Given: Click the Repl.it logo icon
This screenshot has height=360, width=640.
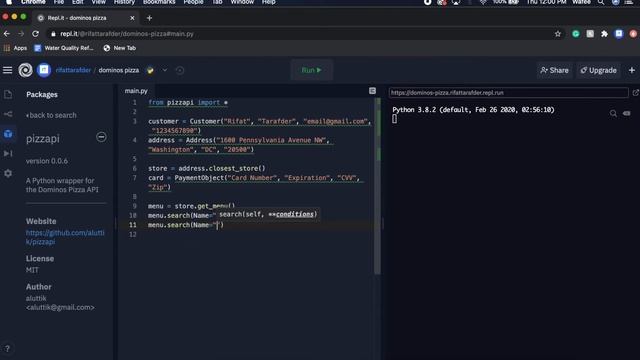Looking at the screenshot, I should [x=25, y=70].
